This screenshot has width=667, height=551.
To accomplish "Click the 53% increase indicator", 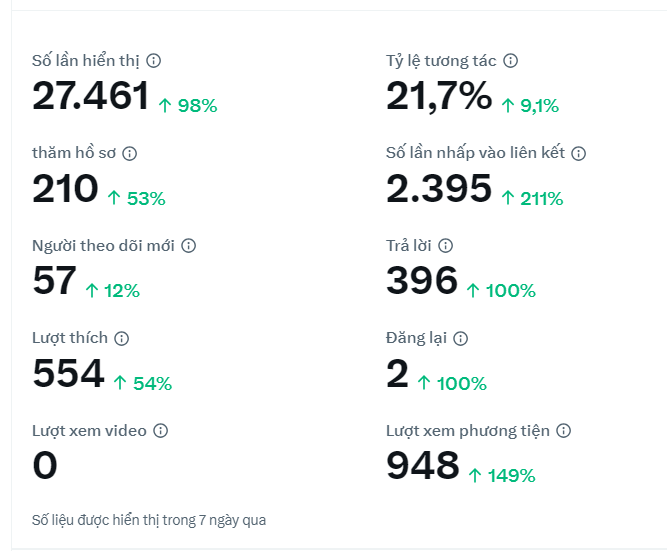I will pos(136,198).
